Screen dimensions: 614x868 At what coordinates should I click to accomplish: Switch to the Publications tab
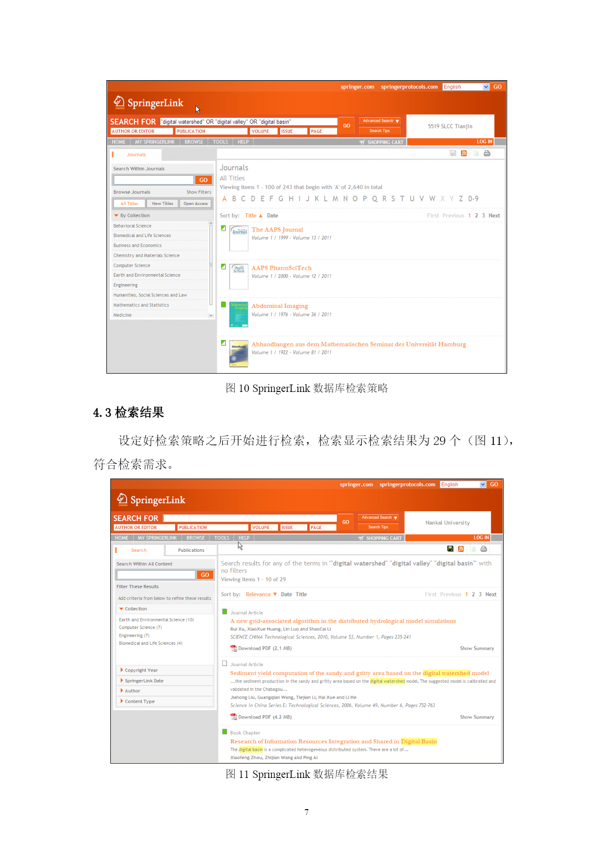pos(191,550)
